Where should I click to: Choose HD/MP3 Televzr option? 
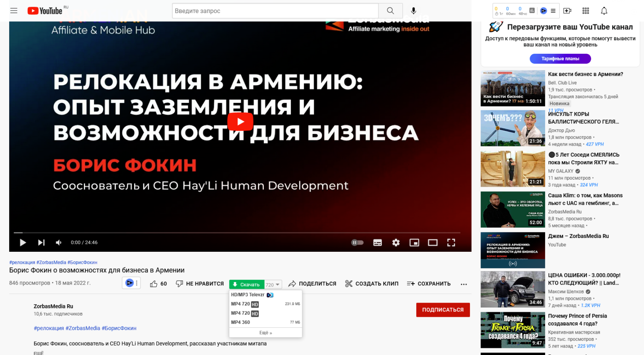[x=265, y=295]
